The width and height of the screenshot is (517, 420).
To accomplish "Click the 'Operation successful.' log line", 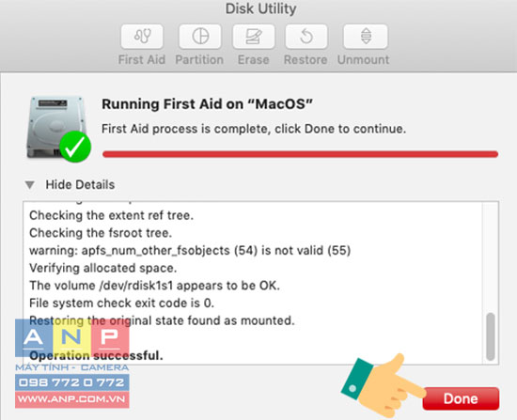I will pyautogui.click(x=96, y=356).
